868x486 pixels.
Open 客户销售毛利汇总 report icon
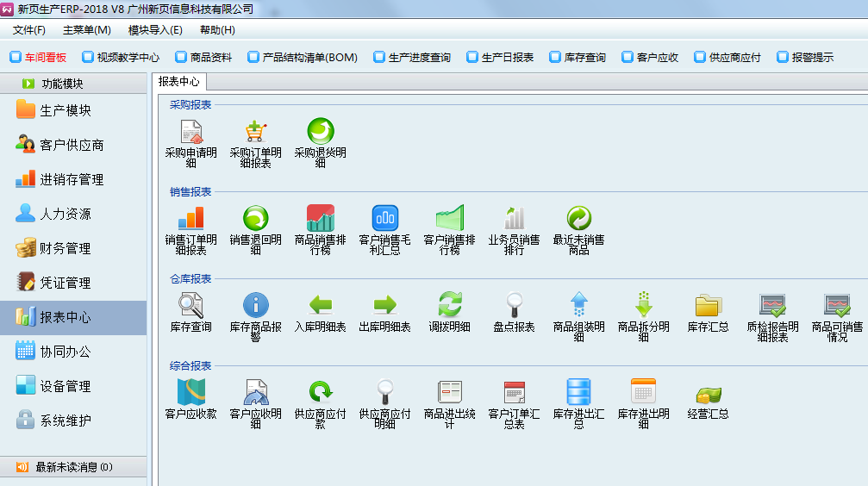coord(384,219)
